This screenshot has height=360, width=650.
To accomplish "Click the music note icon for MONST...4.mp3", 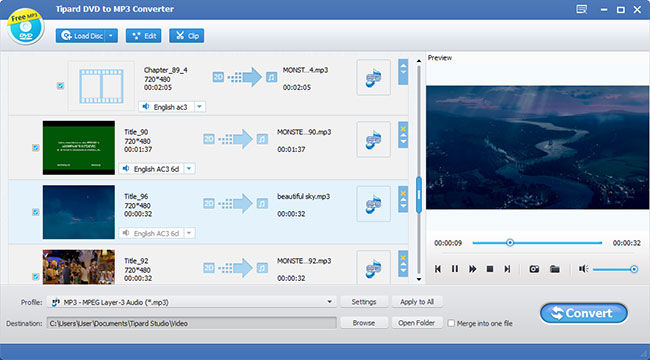I will coord(272,77).
